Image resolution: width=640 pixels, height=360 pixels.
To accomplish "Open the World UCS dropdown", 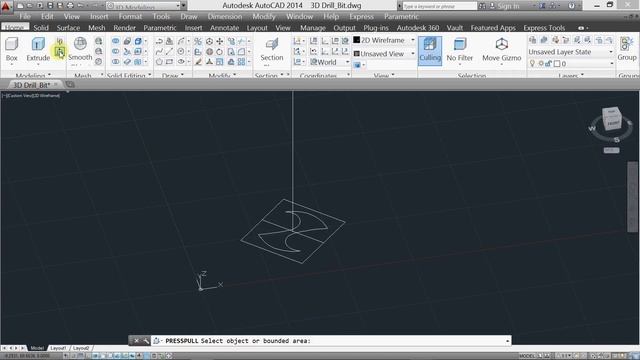I will coord(329,62).
